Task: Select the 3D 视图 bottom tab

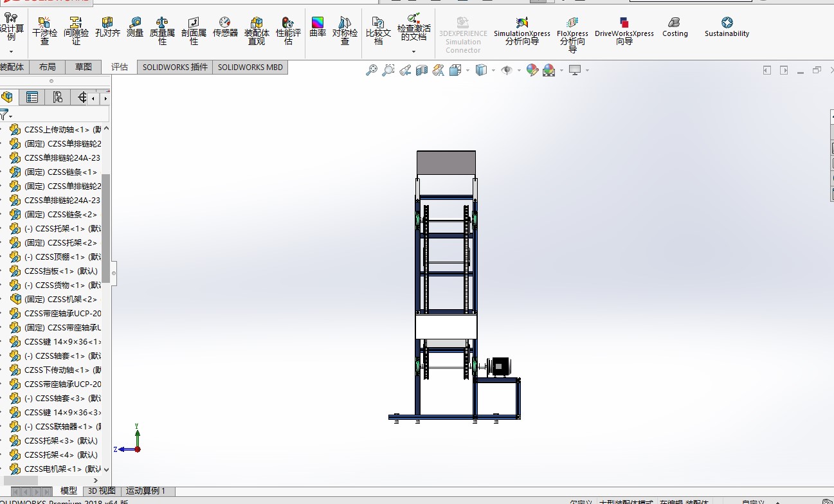Action: [x=102, y=491]
